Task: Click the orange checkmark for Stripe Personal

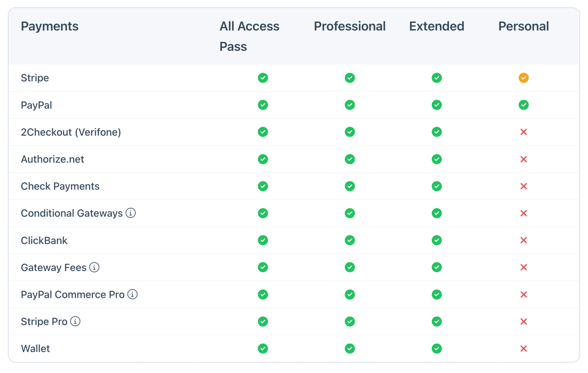Action: (x=523, y=78)
